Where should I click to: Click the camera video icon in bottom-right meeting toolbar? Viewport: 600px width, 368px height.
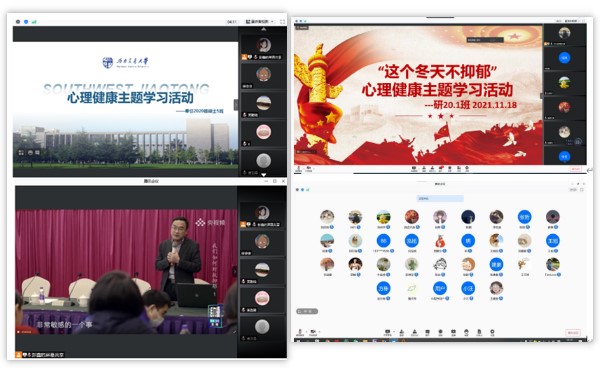[x=312, y=332]
